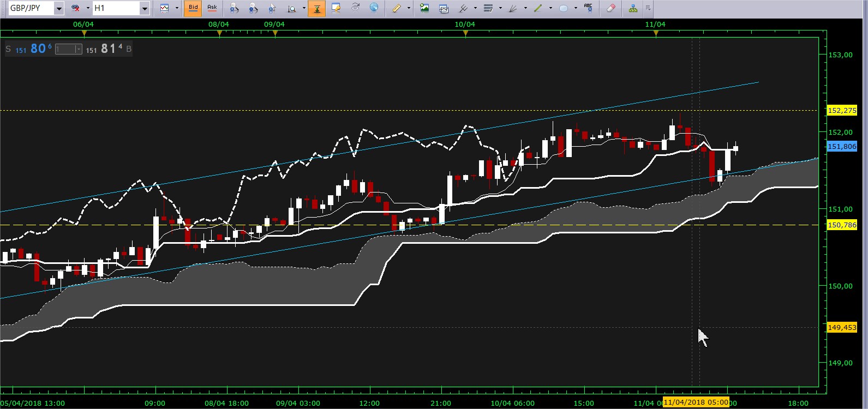
Task: Select the 151,806 current price label
Action: [x=842, y=146]
